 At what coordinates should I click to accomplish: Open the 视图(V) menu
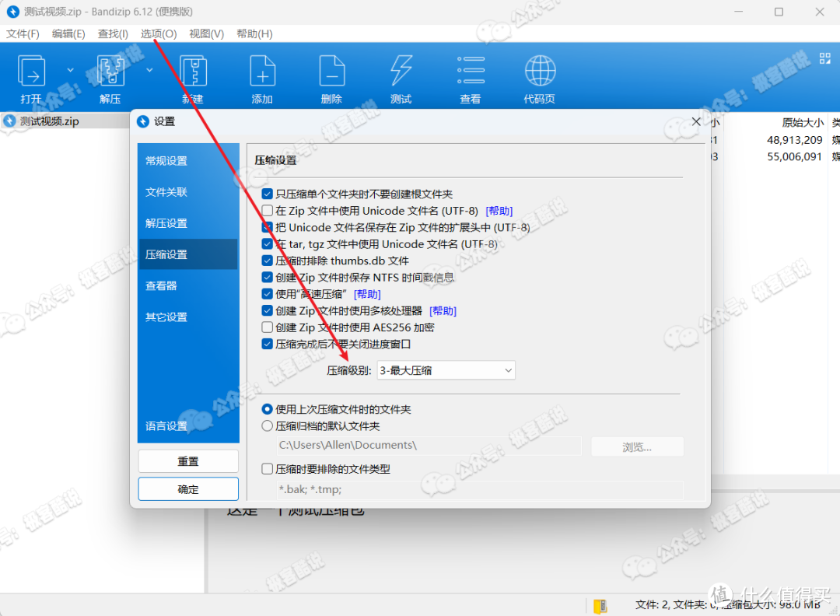pos(207,33)
